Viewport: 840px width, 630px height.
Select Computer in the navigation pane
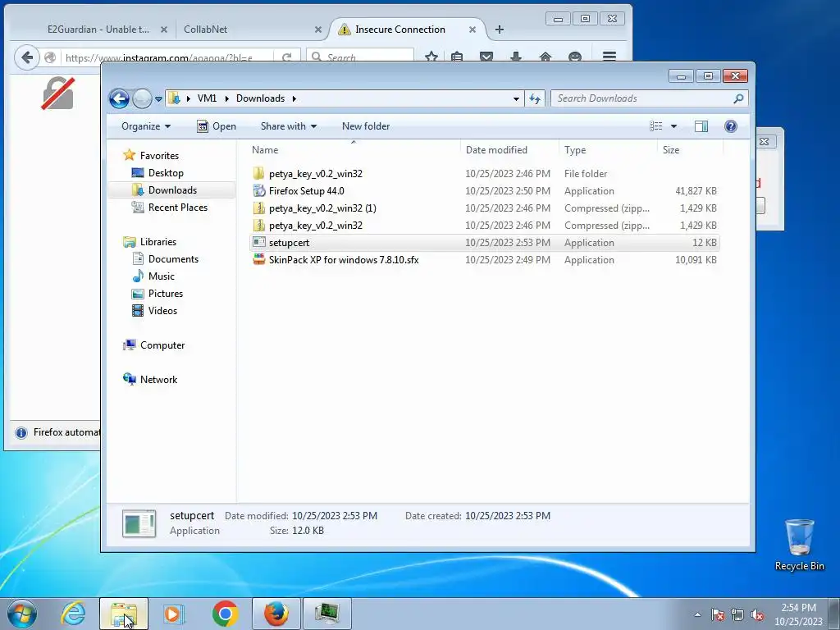tap(162, 345)
